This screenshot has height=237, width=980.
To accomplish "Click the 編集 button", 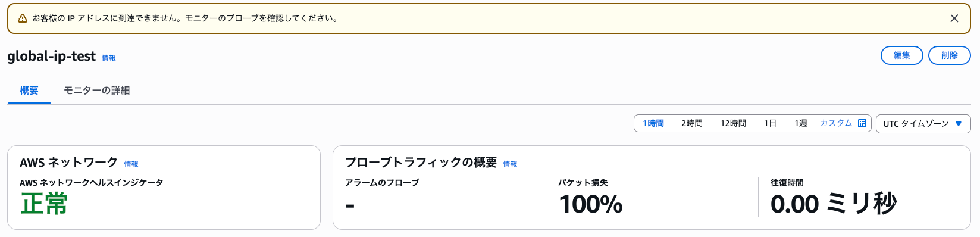I will pyautogui.click(x=901, y=55).
